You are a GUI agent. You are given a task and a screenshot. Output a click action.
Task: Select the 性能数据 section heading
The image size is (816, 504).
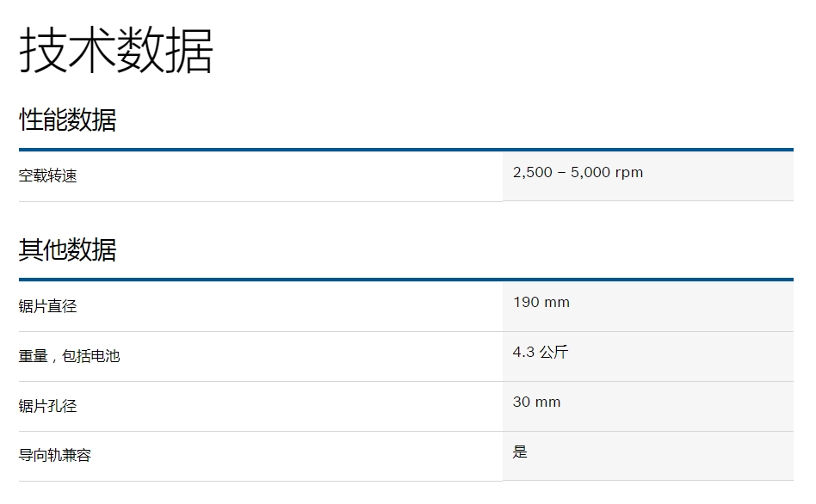coord(67,120)
